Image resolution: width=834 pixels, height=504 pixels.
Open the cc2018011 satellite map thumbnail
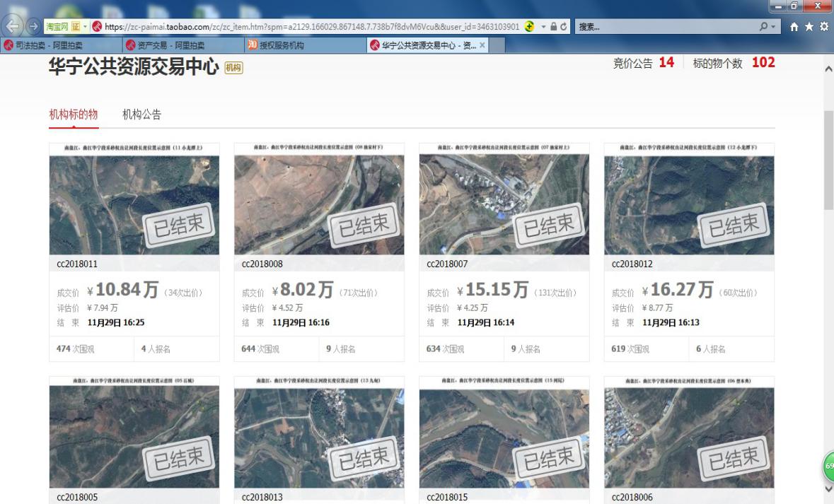tap(134, 199)
